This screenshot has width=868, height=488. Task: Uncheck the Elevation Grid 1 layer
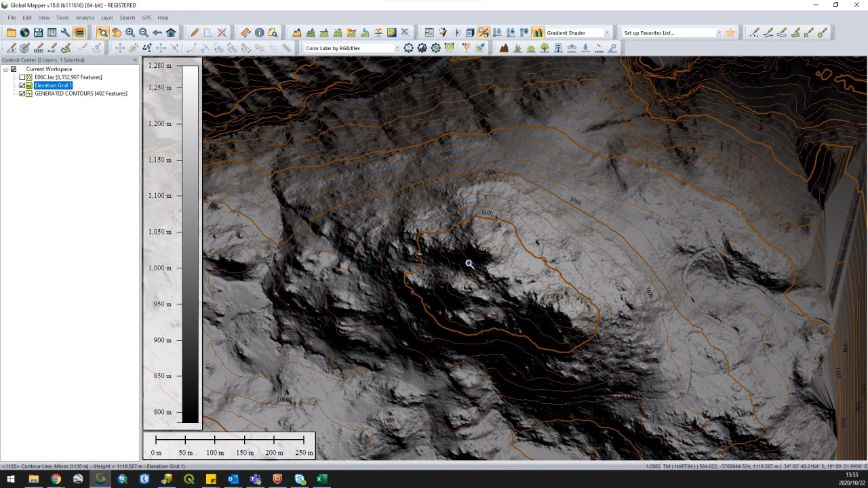coord(22,85)
